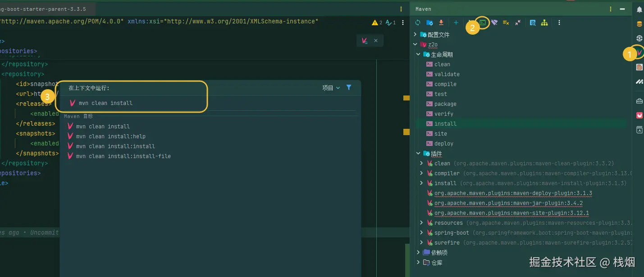Collapse the 插件 node

(x=418, y=154)
